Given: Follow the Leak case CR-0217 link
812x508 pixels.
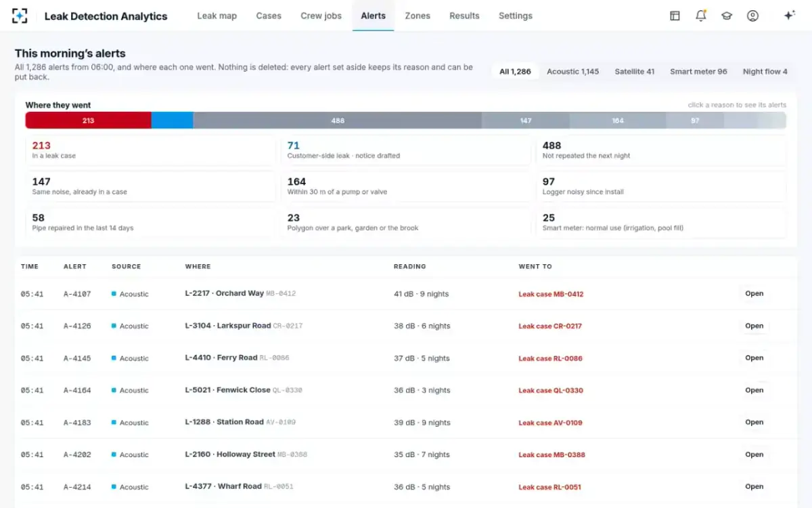Looking at the screenshot, I should coord(550,326).
